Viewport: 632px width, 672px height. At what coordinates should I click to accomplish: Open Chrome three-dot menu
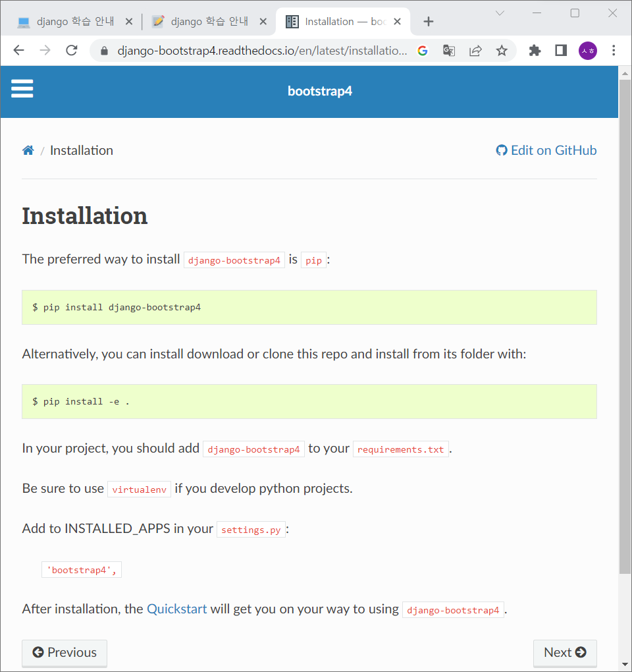(x=614, y=51)
